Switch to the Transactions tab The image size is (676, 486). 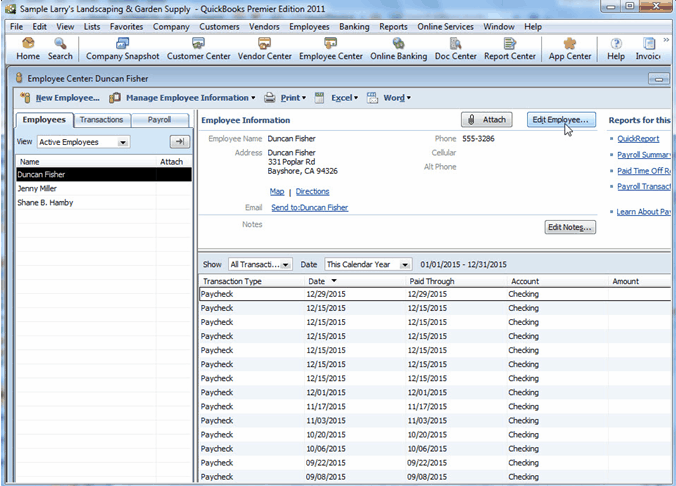point(101,120)
